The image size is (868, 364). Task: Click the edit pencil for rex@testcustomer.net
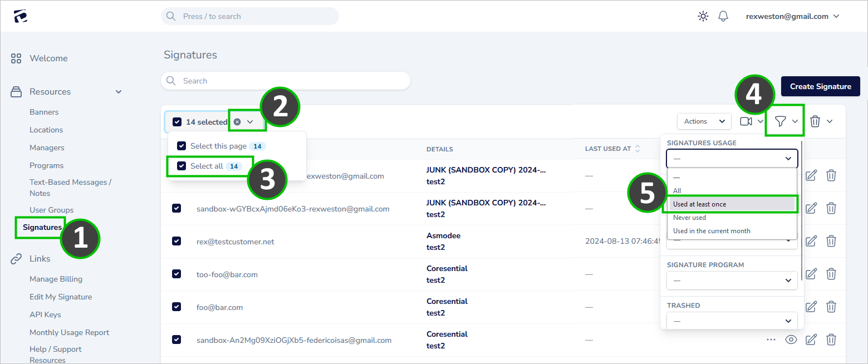point(811,241)
